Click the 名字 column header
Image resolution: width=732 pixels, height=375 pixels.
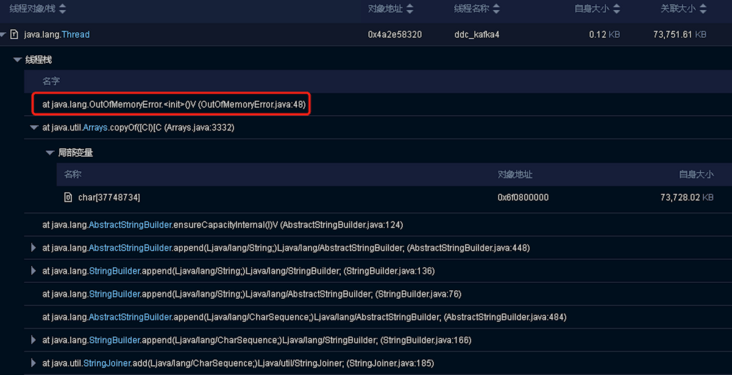51,81
